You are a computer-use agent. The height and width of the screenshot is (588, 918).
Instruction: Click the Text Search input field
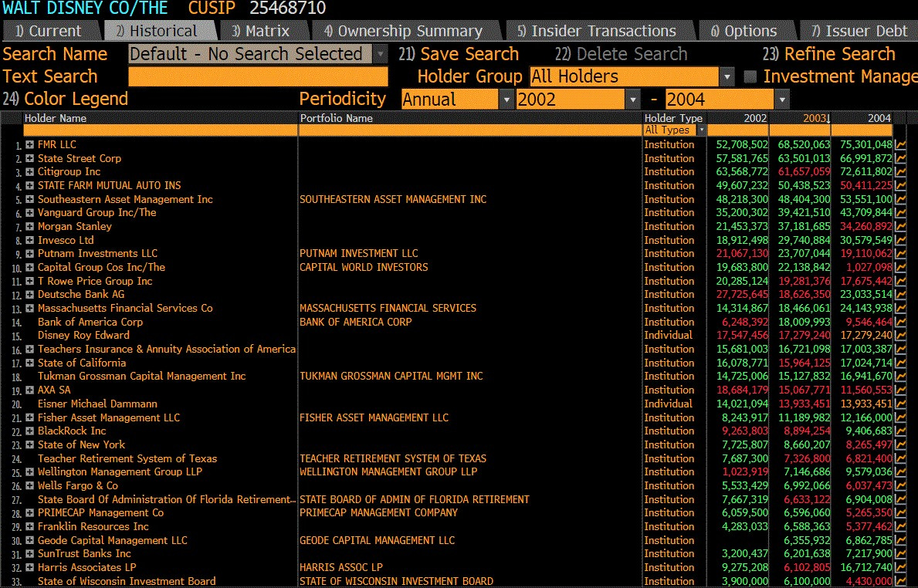258,76
